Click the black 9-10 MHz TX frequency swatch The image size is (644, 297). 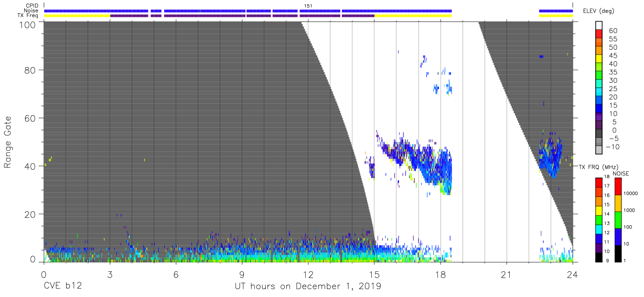(599, 257)
